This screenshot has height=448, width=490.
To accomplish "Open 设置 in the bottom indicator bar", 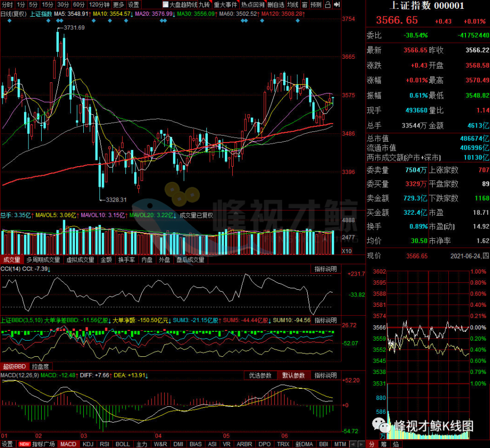I will pos(7,444).
